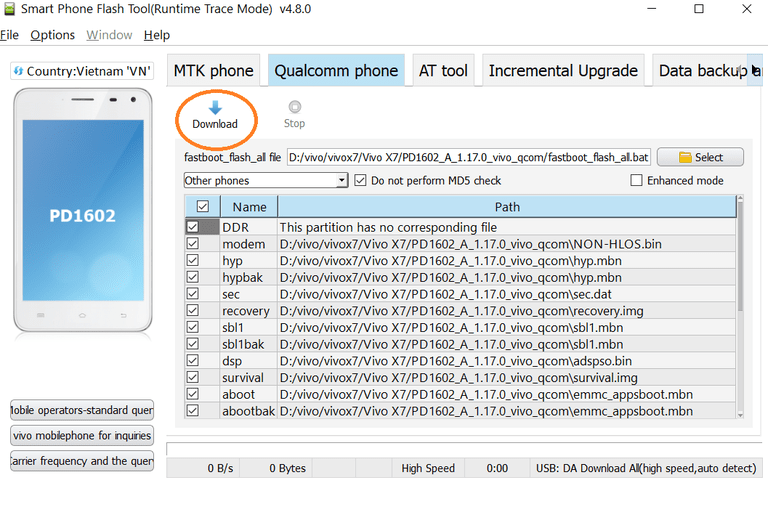
Task: Select the adspso.bin path cell
Action: click(507, 360)
